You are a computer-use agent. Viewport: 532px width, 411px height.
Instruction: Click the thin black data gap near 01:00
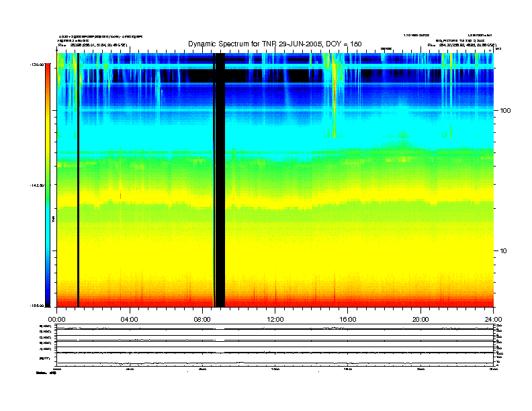(78, 180)
